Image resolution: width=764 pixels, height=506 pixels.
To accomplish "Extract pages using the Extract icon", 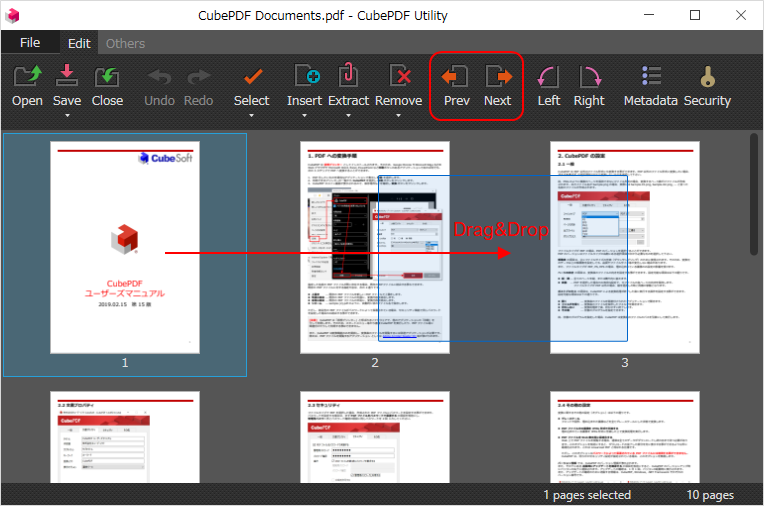I will tap(348, 86).
